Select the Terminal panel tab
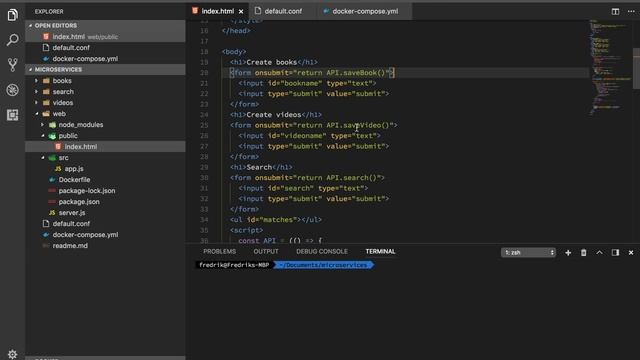 pos(380,251)
